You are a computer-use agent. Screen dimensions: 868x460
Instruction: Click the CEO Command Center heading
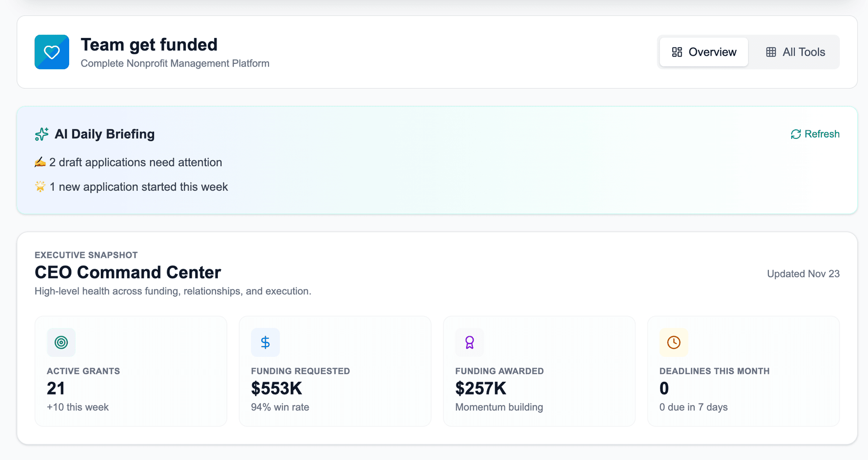coord(127,272)
